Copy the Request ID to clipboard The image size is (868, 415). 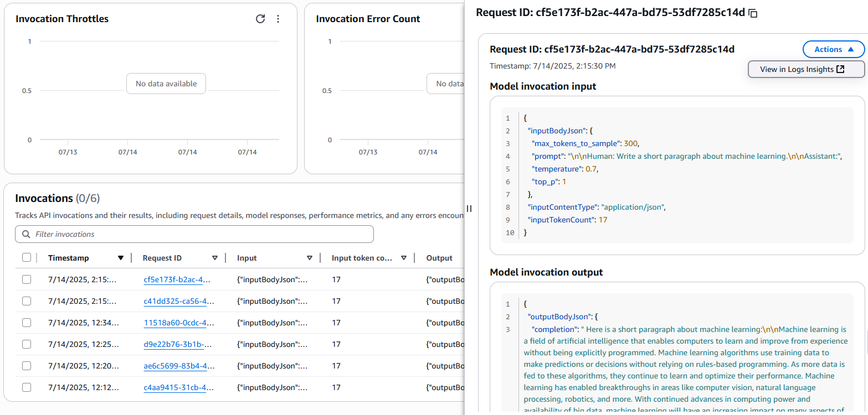753,13
